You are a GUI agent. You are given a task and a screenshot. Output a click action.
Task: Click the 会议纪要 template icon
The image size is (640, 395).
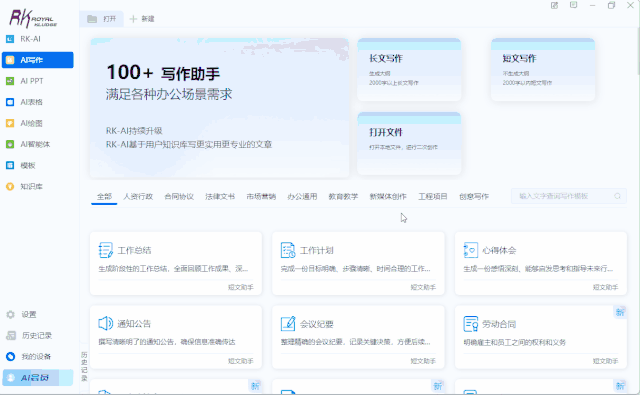pyautogui.click(x=288, y=324)
